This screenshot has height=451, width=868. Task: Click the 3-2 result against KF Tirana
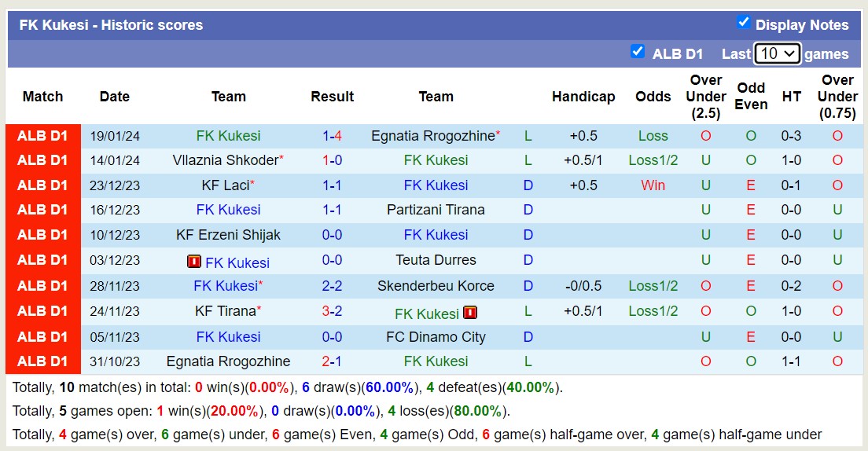[332, 311]
